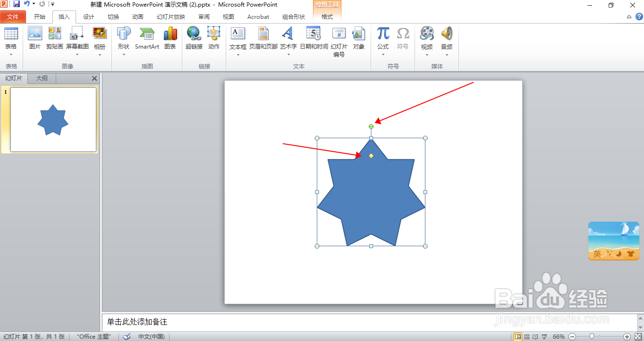
Task: Switch to 设计 design tab
Action: pos(89,17)
